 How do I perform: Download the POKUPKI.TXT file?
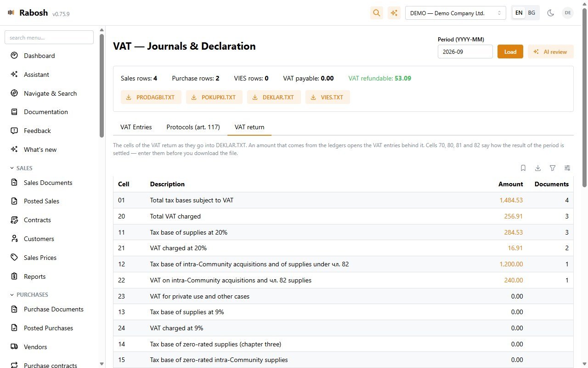pos(214,97)
